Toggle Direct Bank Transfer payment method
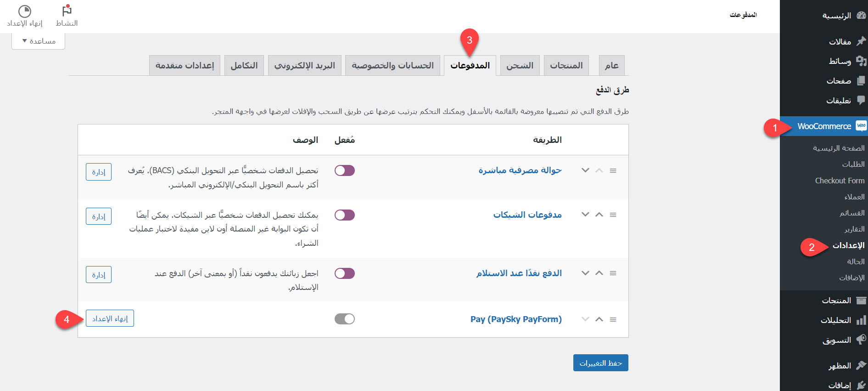868x391 pixels. point(345,170)
